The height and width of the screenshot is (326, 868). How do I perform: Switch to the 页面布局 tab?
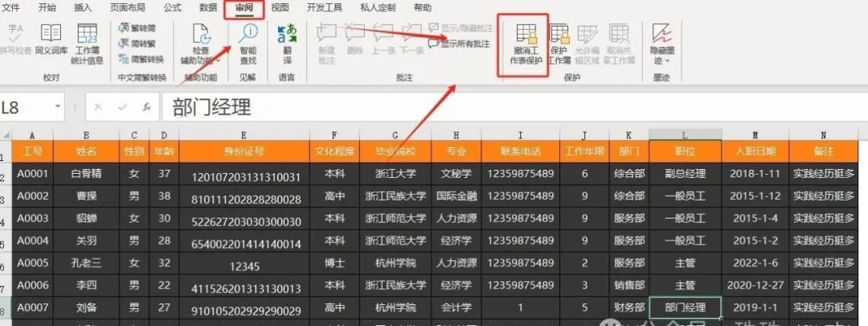pos(127,8)
